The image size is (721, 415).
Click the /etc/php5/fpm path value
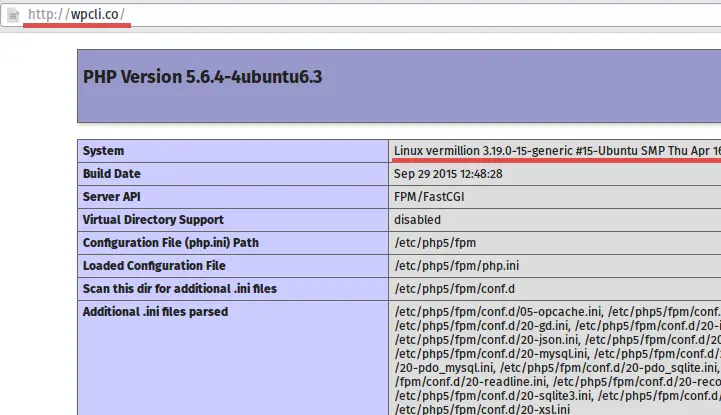435,243
